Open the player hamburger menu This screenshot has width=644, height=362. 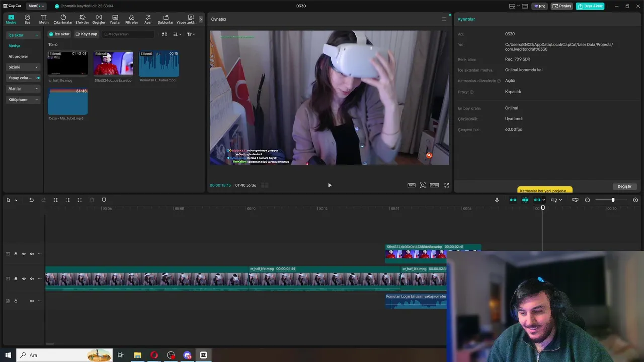444,19
